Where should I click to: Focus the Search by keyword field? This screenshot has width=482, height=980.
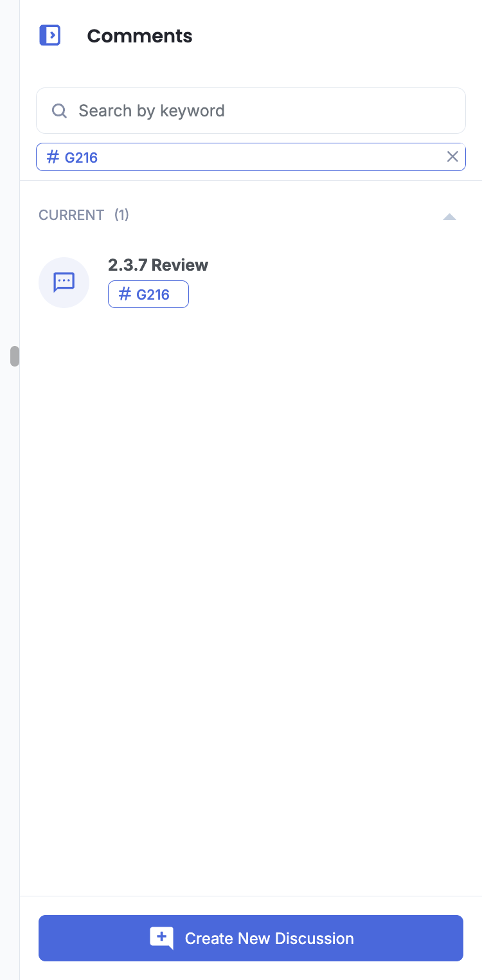(251, 111)
